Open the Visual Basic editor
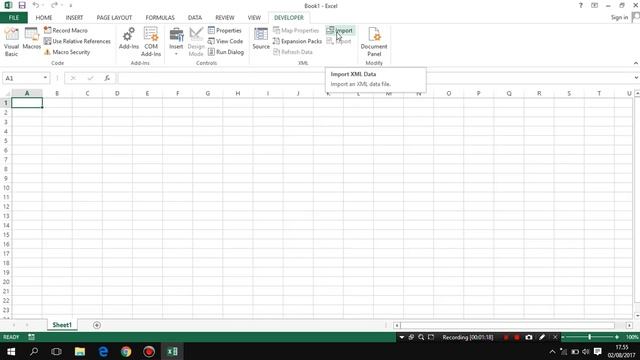 click(11, 42)
